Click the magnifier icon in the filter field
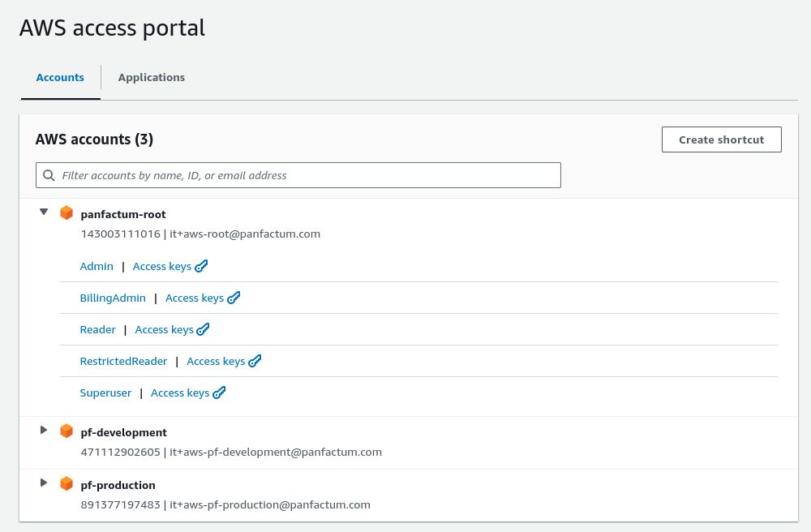The image size is (811, 532). click(x=49, y=175)
